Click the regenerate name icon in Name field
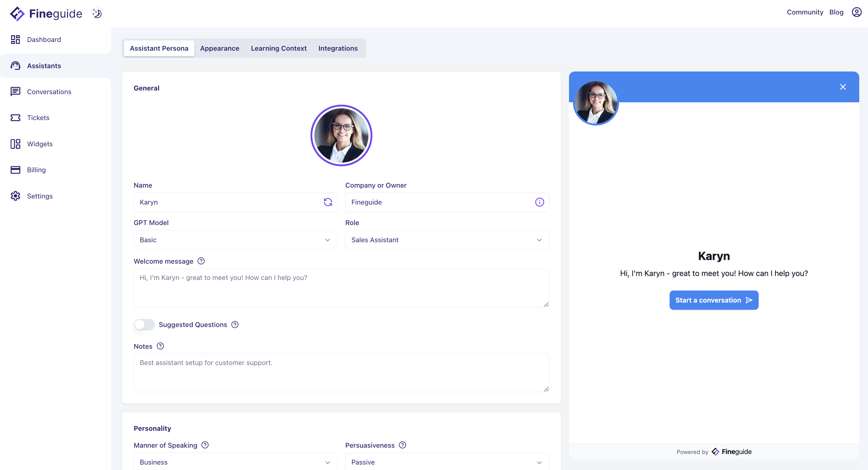Viewport: 868px width, 470px height. pyautogui.click(x=327, y=202)
